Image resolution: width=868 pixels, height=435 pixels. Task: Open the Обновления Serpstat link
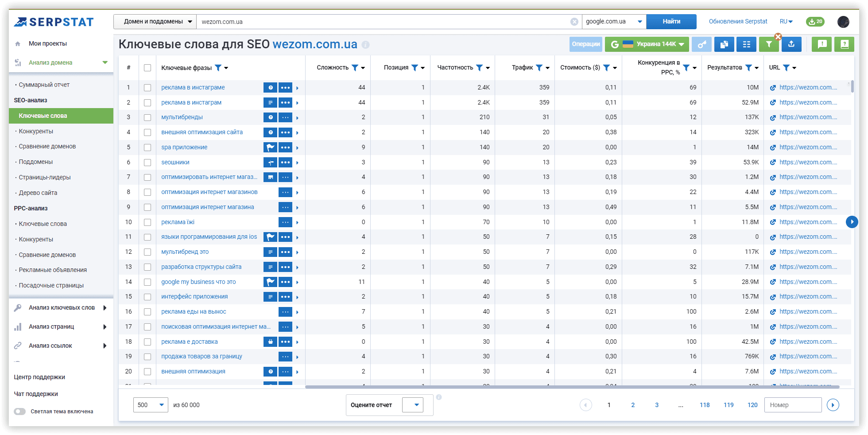[x=738, y=22]
